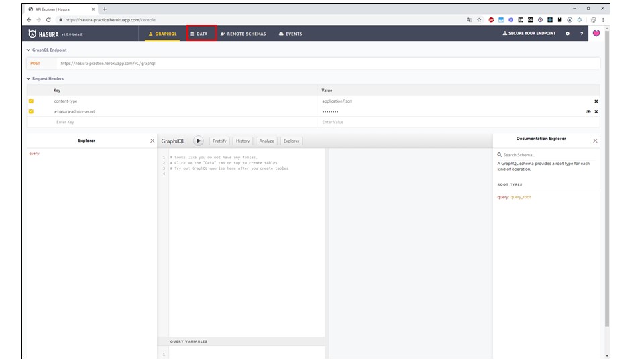
Task: Open the query_root type link
Action: (521, 197)
